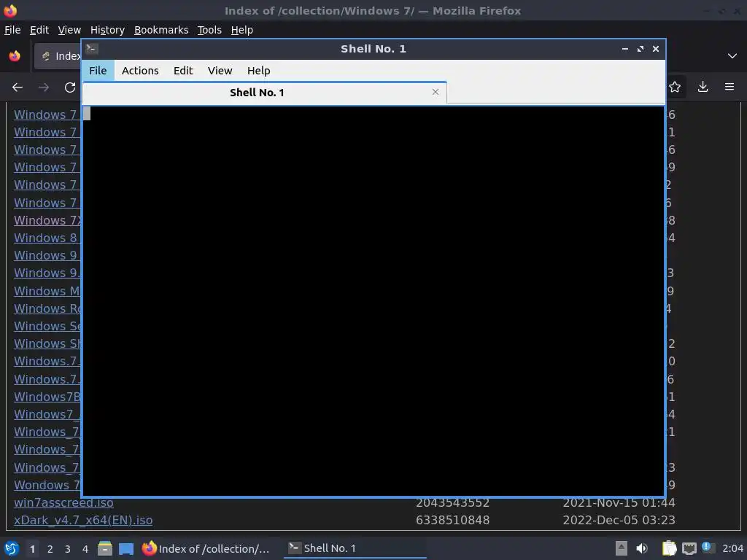Open the Windows Se link in Firefox
This screenshot has width=747, height=560.
(47, 326)
